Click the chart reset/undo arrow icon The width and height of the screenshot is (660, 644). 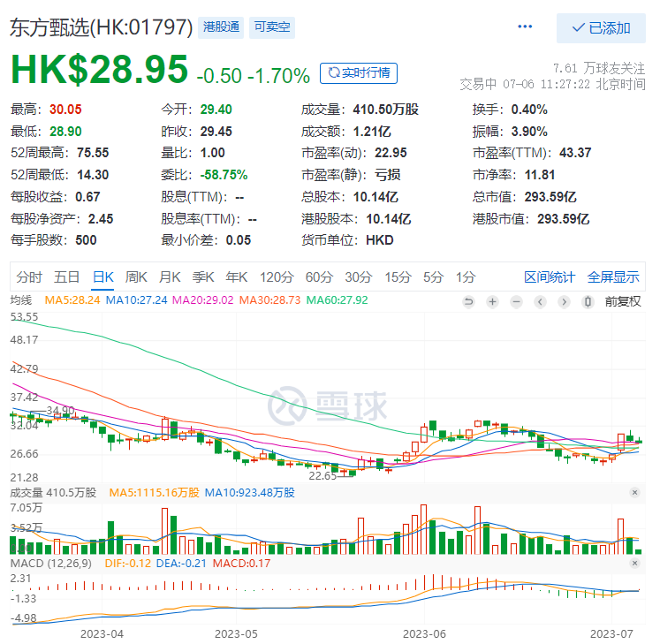pyautogui.click(x=468, y=301)
